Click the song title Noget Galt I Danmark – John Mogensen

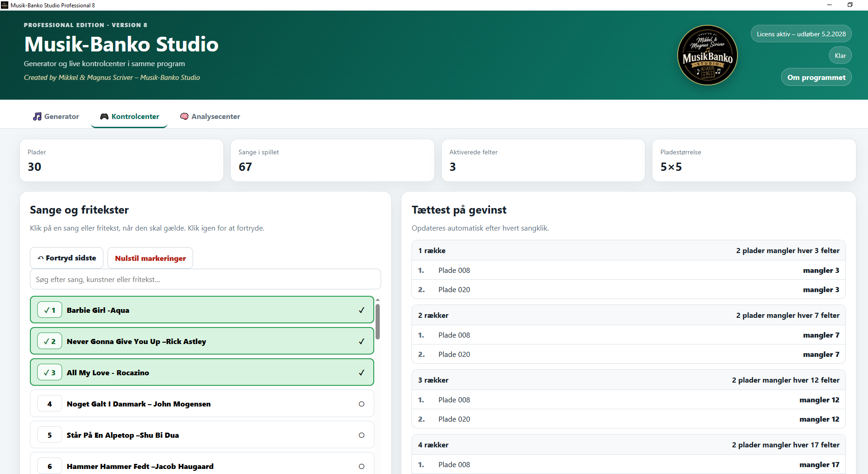pos(139,404)
